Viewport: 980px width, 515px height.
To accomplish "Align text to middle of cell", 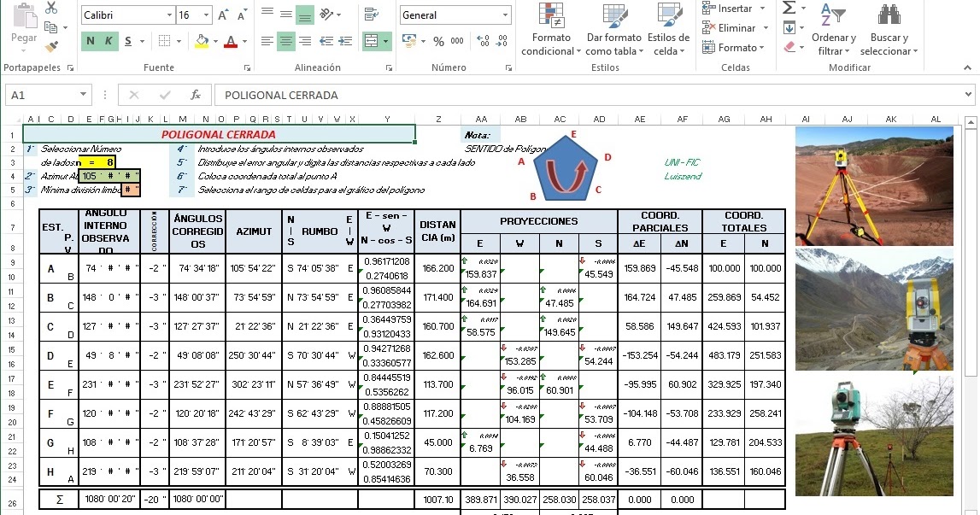I will [285, 14].
